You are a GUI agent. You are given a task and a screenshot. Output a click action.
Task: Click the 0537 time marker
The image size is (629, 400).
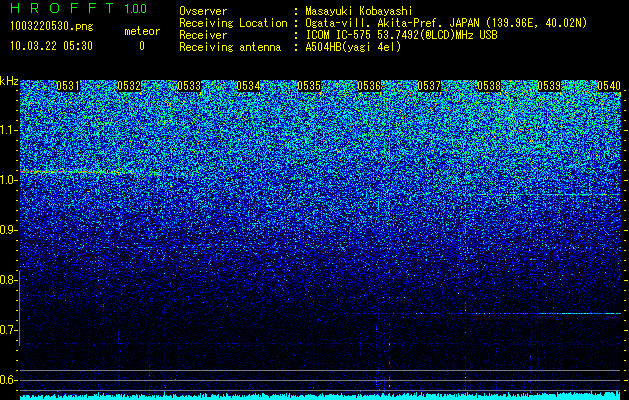pos(429,86)
